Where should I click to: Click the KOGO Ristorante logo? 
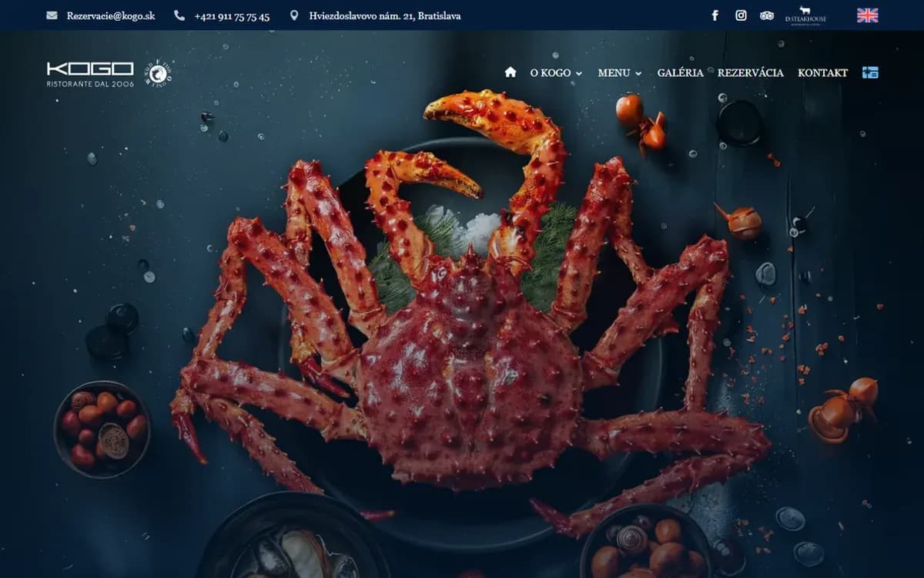pyautogui.click(x=90, y=73)
